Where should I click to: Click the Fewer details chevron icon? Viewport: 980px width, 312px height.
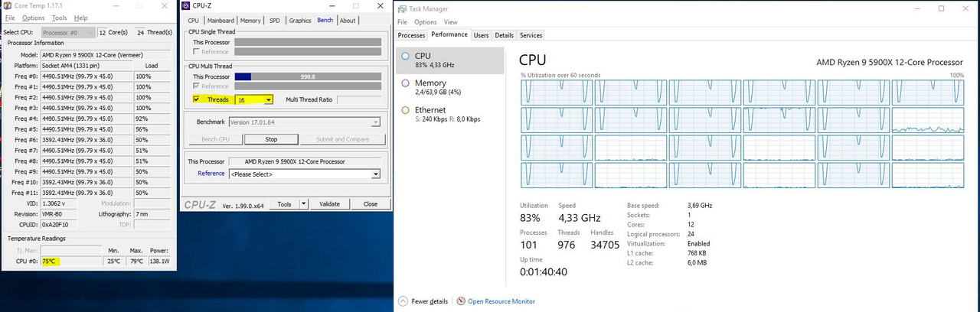point(403,301)
